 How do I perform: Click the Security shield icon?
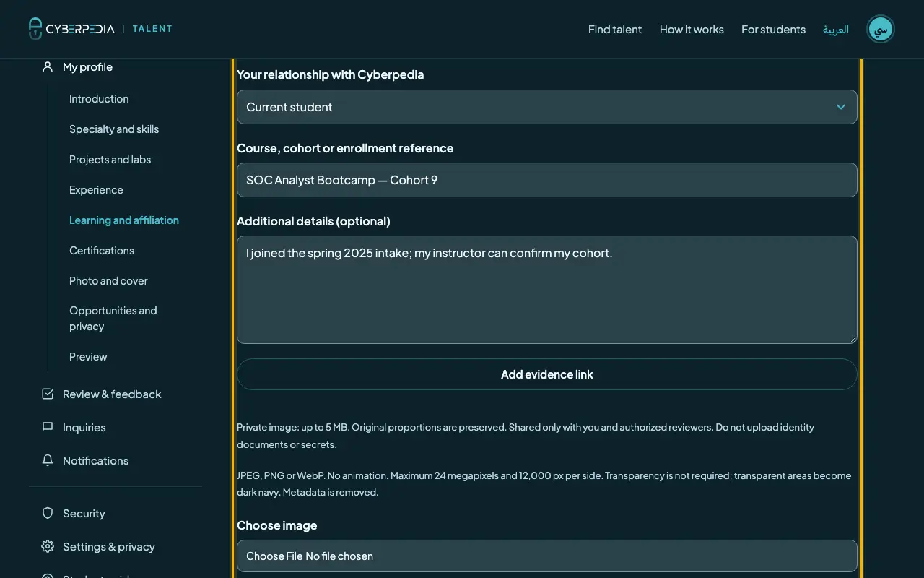click(x=48, y=513)
